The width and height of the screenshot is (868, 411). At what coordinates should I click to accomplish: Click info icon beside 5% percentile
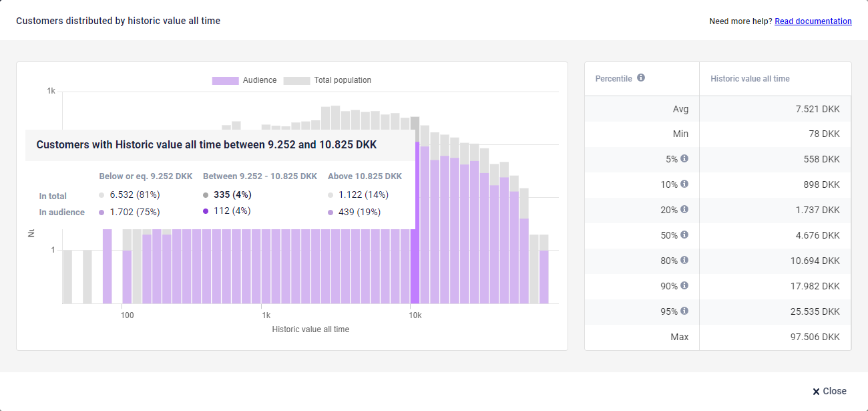pyautogui.click(x=684, y=159)
